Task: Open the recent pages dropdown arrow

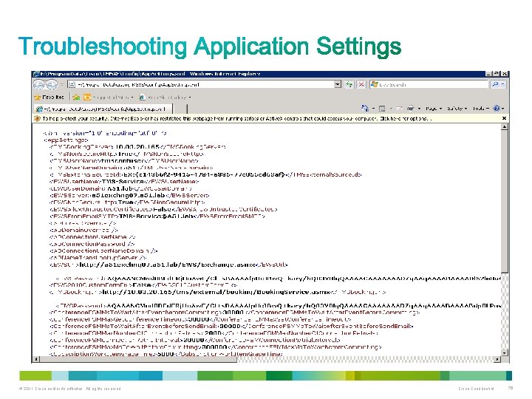Action: pyautogui.click(x=62, y=84)
